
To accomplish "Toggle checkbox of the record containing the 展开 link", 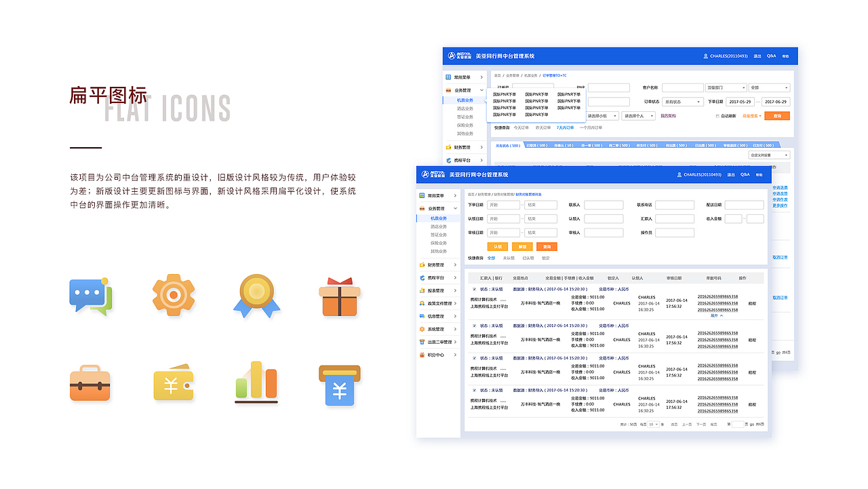I will coord(475,289).
